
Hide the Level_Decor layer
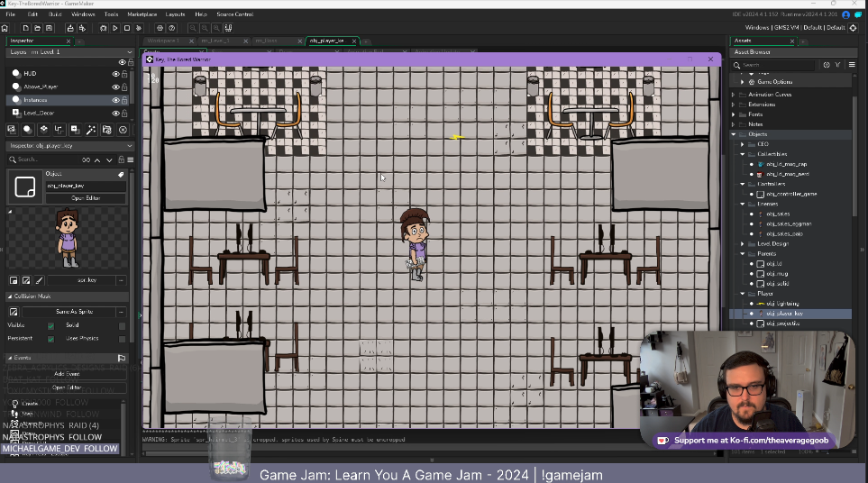click(x=115, y=114)
